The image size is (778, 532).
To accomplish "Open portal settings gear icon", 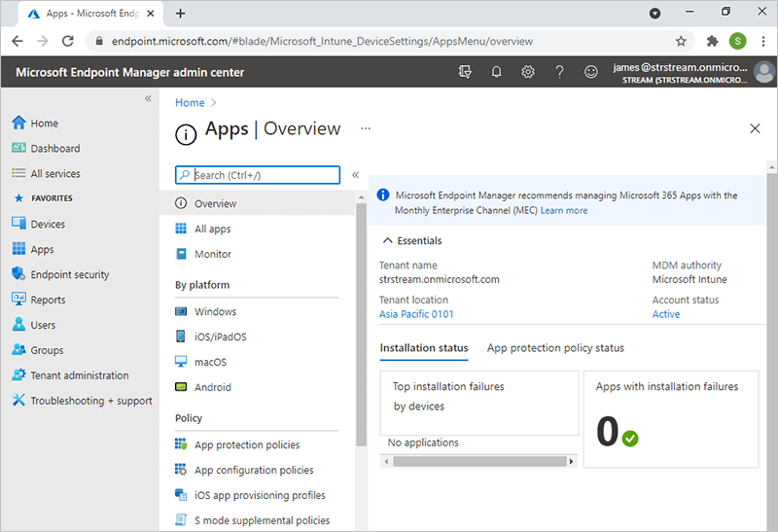I will [528, 72].
